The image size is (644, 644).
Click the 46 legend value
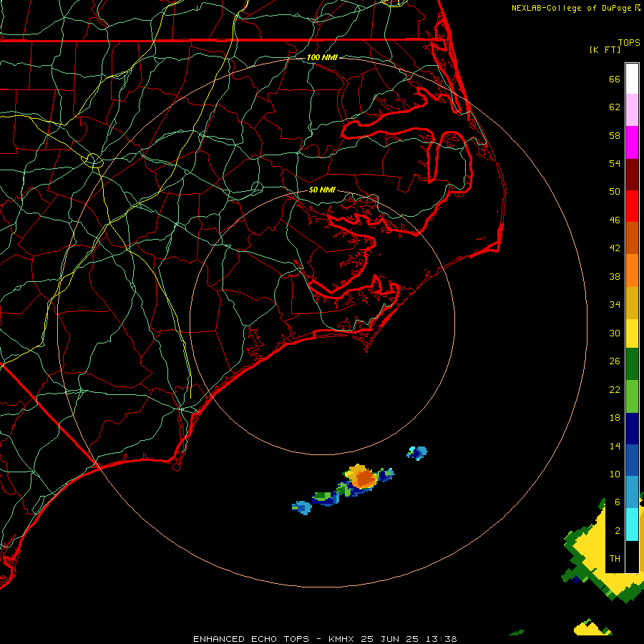pyautogui.click(x=615, y=220)
